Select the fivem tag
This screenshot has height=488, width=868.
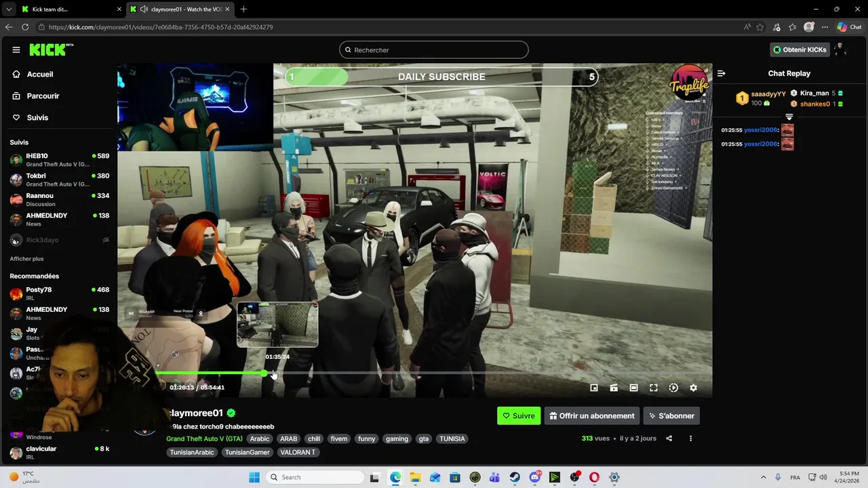pos(339,439)
